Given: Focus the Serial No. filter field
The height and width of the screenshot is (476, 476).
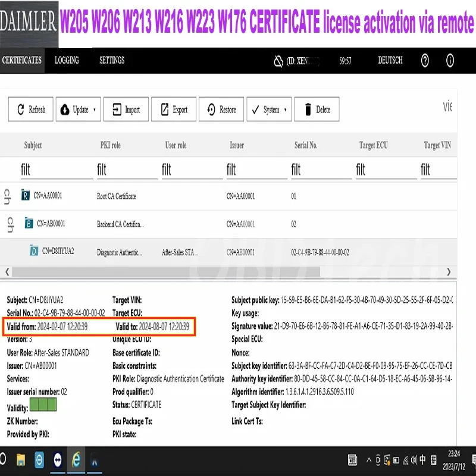Looking at the screenshot, I should point(321,170).
